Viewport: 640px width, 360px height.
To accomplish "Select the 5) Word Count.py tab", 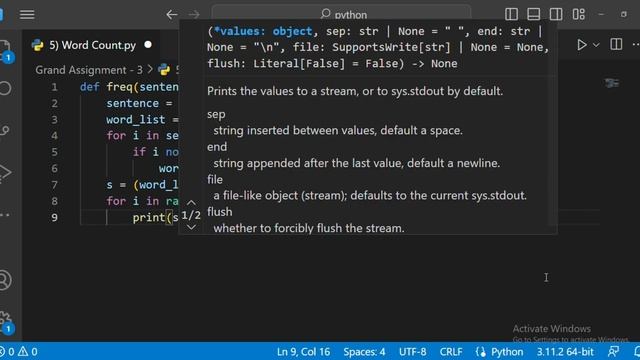I will pos(92,45).
